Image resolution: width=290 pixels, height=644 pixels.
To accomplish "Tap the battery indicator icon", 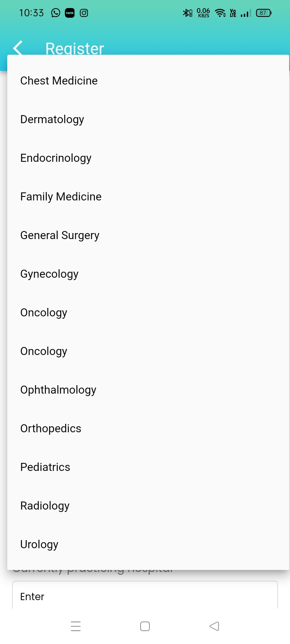I will pyautogui.click(x=263, y=13).
